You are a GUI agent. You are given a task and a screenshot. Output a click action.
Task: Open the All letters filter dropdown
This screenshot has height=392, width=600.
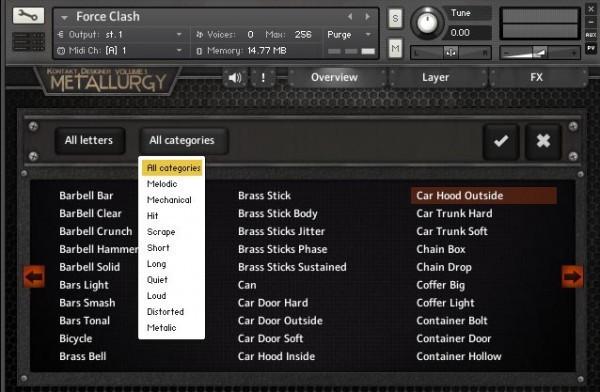click(x=89, y=140)
